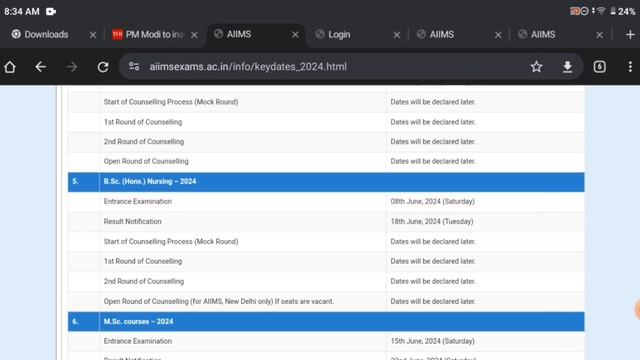Image resolution: width=640 pixels, height=360 pixels.
Task: Close the Login tab
Action: (x=397, y=35)
